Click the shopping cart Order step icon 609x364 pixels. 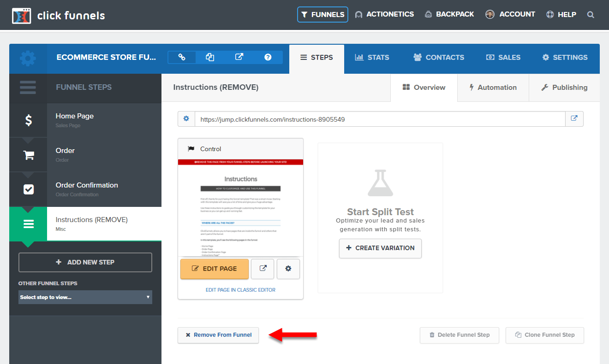coord(28,155)
